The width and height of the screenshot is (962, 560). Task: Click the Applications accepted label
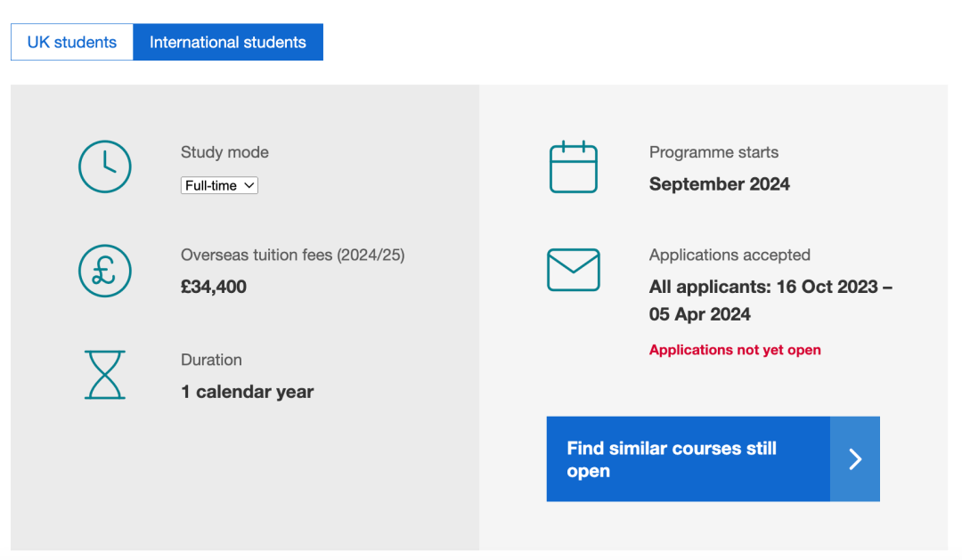pyautogui.click(x=730, y=255)
